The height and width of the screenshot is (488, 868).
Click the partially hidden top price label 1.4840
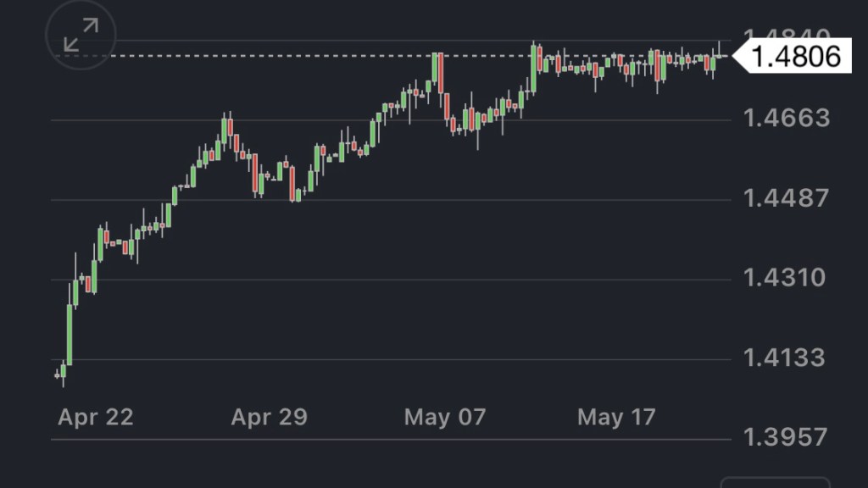[786, 36]
